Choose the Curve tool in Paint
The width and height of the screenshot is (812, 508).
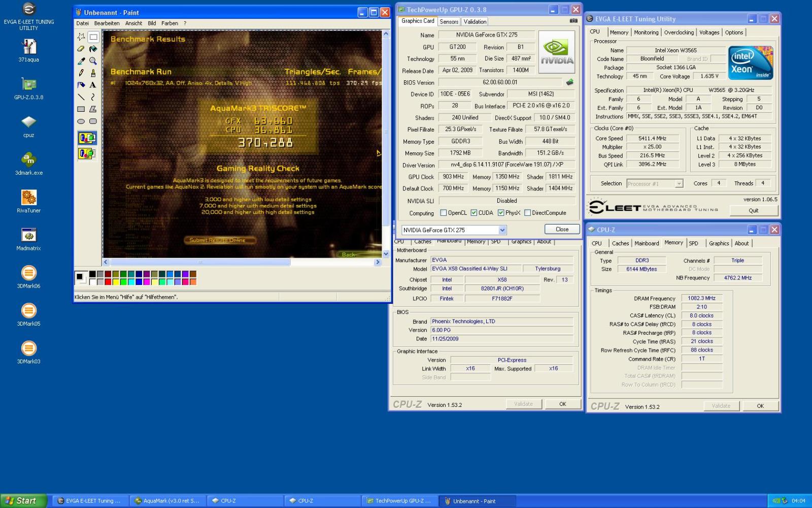(x=93, y=97)
